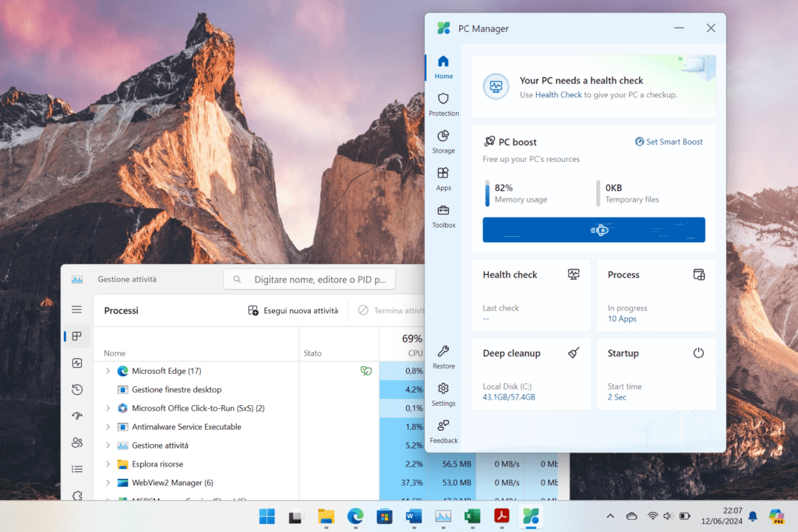Click the 37,3% CPU value for WebView2
Viewport: 798px width, 532px height.
point(411,483)
